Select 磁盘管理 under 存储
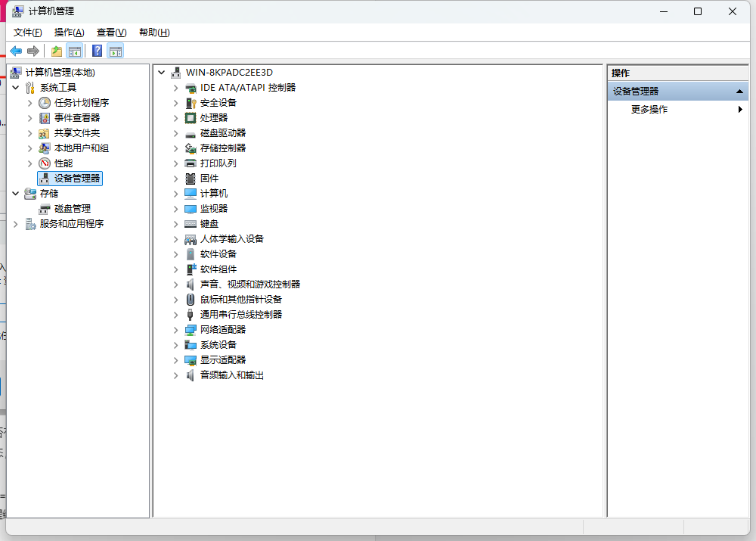Screen dimensions: 756x541 72,209
